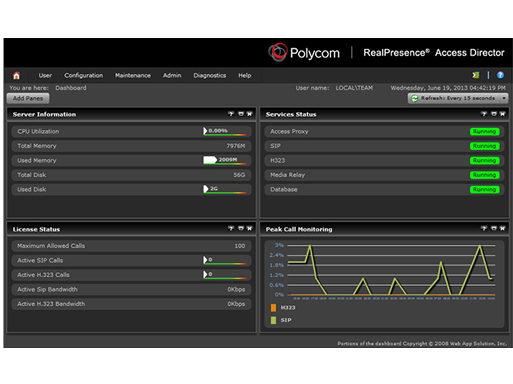Open help for the Services Status pane

click(484, 114)
